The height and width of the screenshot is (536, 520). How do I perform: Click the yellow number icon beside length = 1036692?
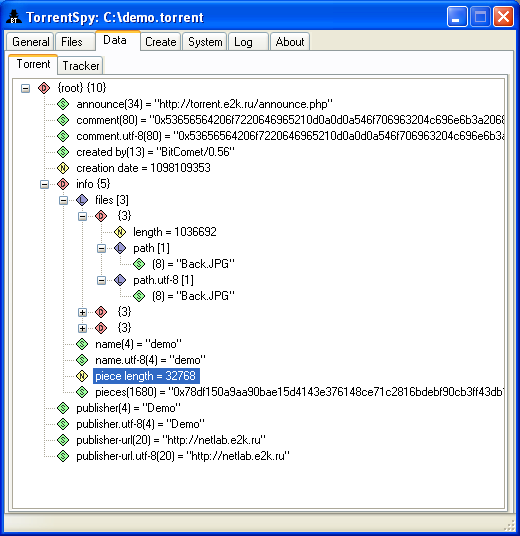[120, 232]
